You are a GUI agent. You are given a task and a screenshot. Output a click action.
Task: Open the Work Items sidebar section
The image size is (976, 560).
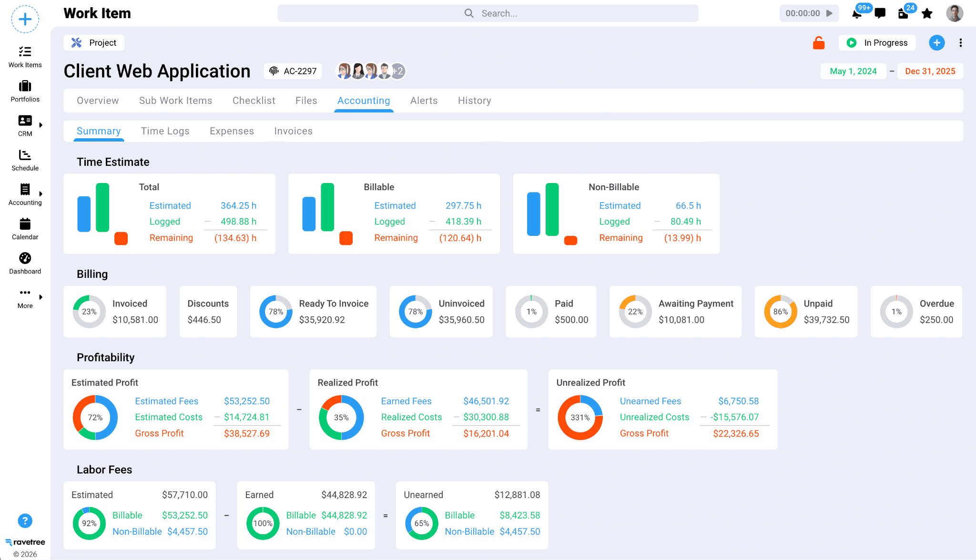pyautogui.click(x=25, y=56)
